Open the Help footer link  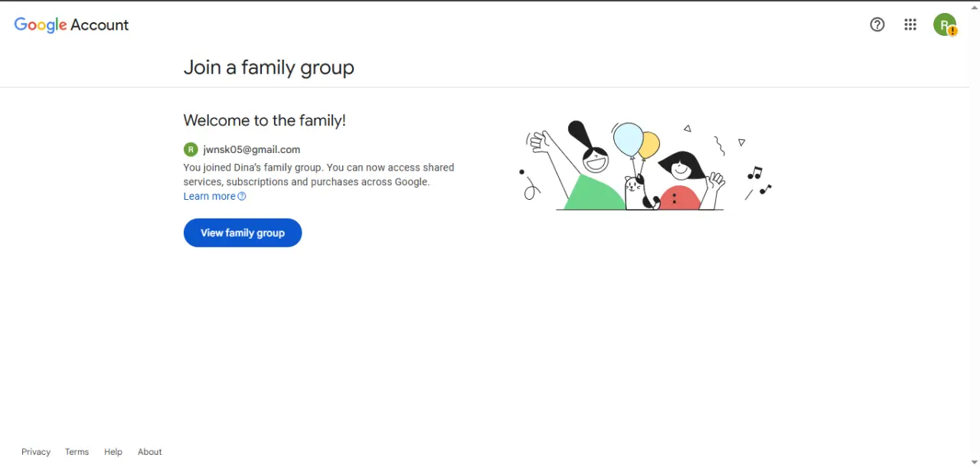click(113, 452)
